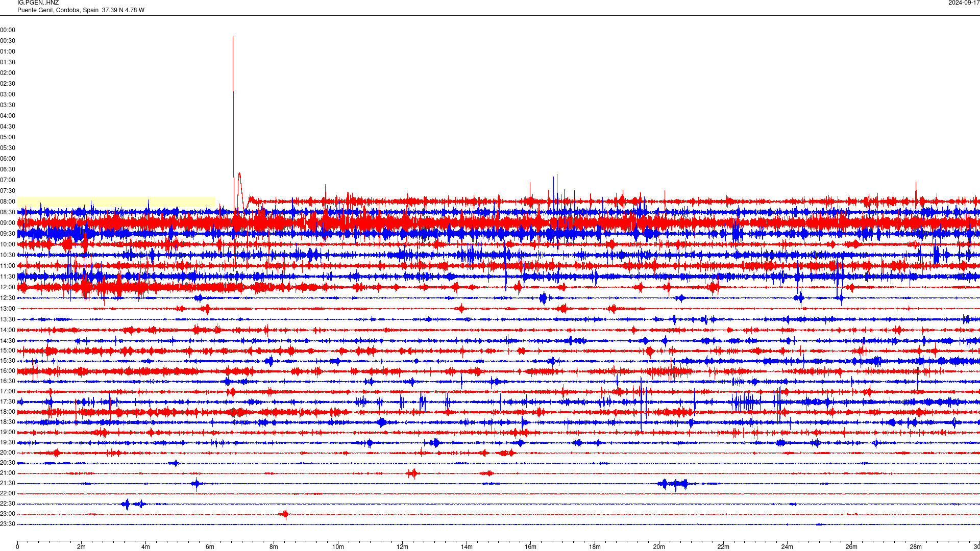980x551 pixels.
Task: Select the 18:30 time row label
Action: point(8,422)
